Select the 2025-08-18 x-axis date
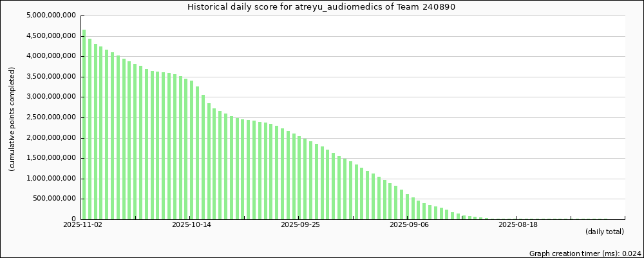The height and width of the screenshot is (258, 644). [x=518, y=225]
